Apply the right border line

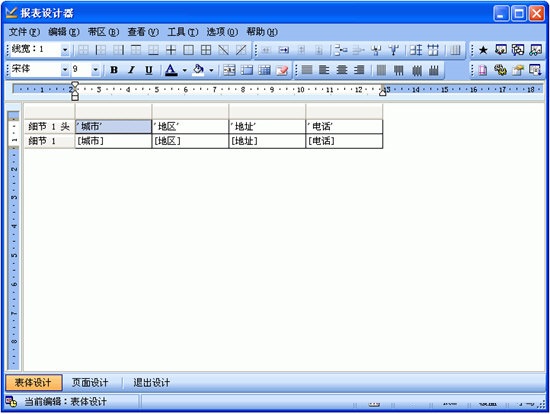(x=118, y=50)
